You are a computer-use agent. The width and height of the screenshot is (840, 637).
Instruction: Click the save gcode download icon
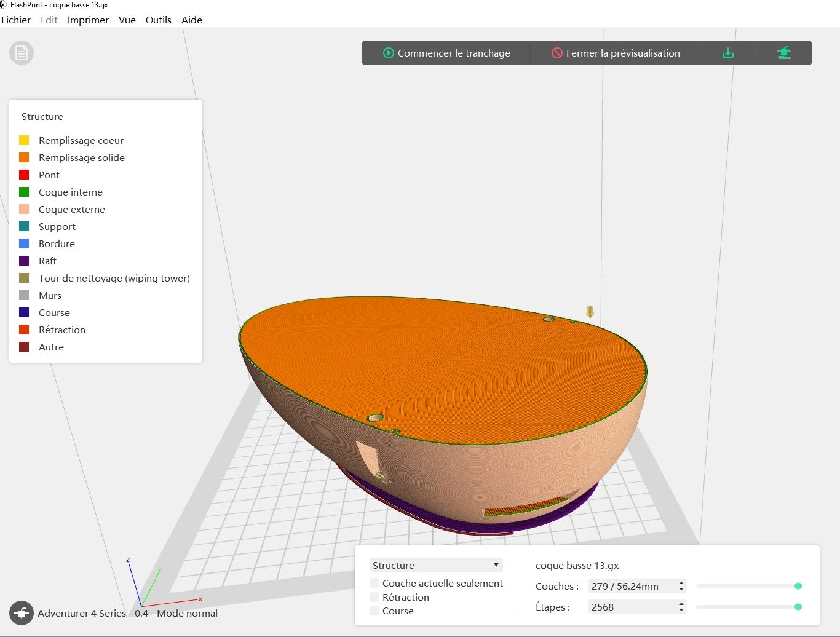(727, 53)
